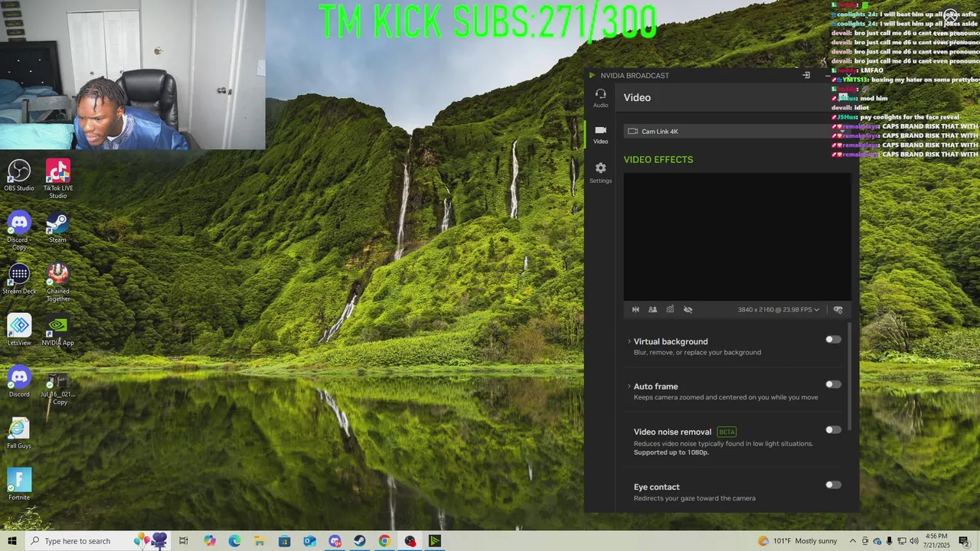Select the Discord - Copy desktop shortcut
The height and width of the screenshot is (551, 980).
pos(19,231)
